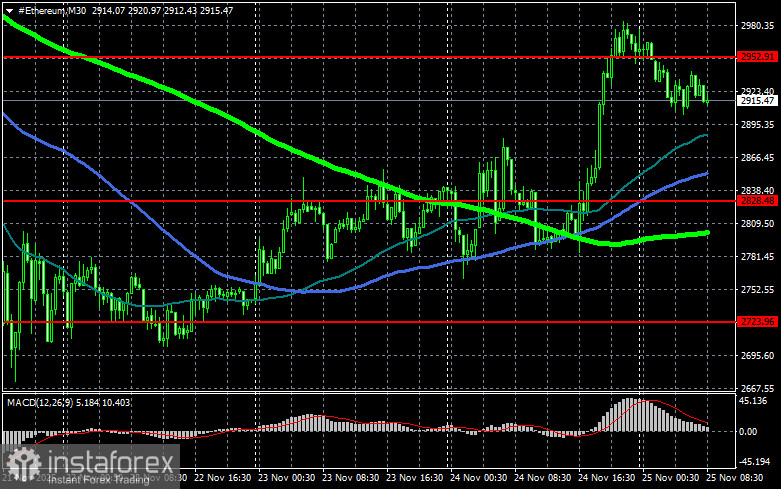Select the #Ethereum,M30 chart title
Viewport: 781px width, 489px height.
click(52, 10)
